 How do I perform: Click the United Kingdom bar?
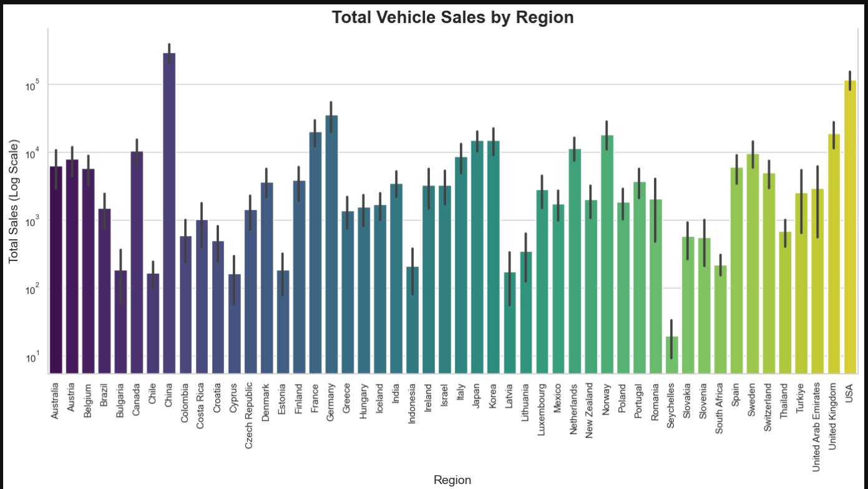[x=834, y=254]
